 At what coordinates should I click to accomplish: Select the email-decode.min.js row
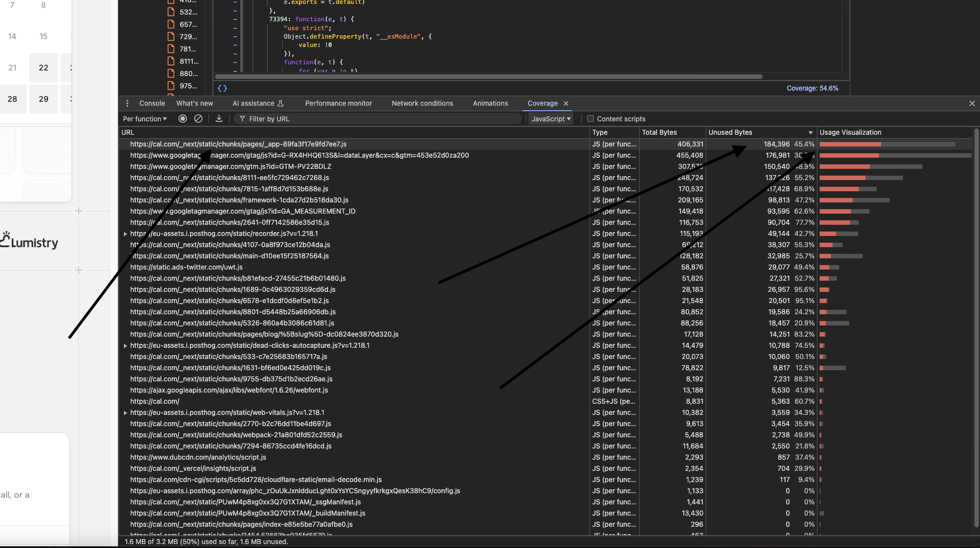pyautogui.click(x=546, y=480)
